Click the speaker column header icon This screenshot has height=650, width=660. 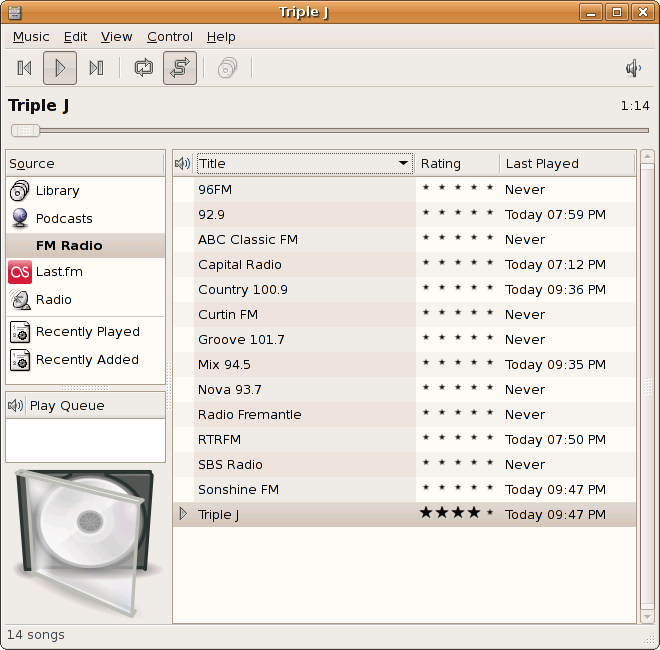tap(183, 163)
